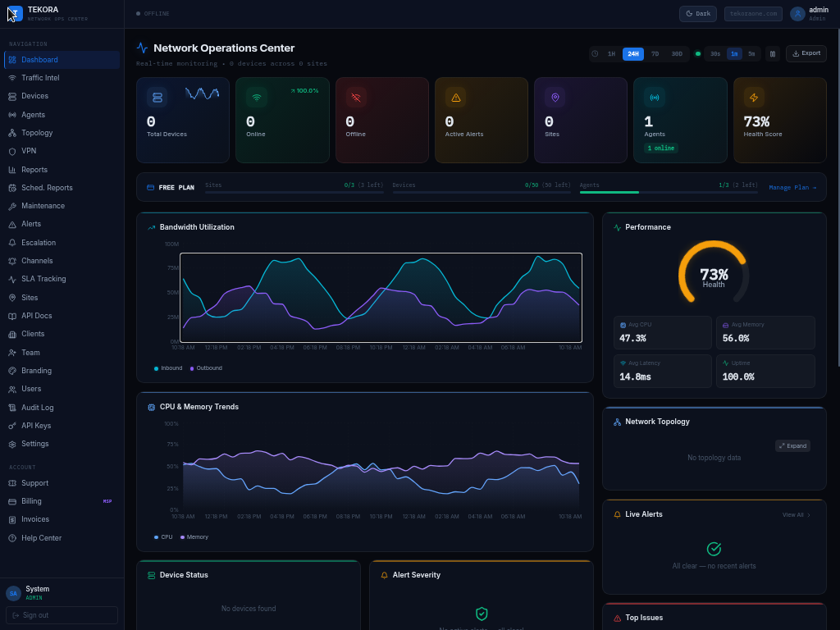Set refresh interval to 5m
The width and height of the screenshot is (840, 630).
[x=751, y=53]
